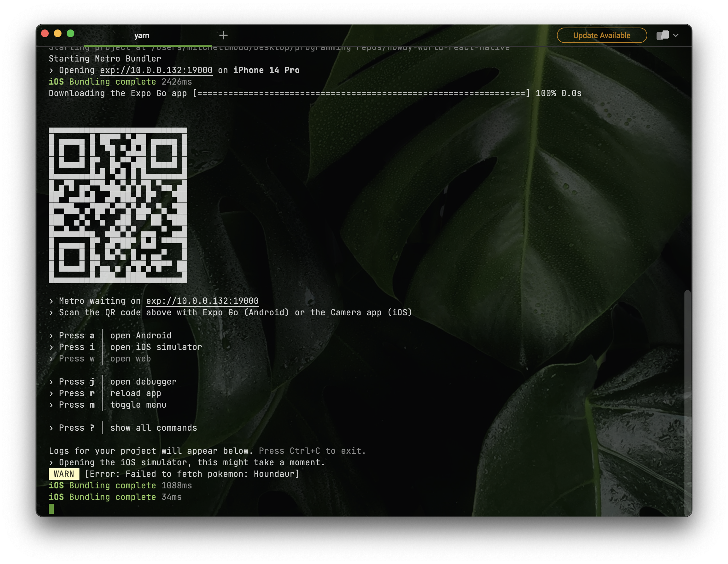Click 'Press Ctrl+C to exit.' text
The height and width of the screenshot is (564, 728).
tap(312, 451)
